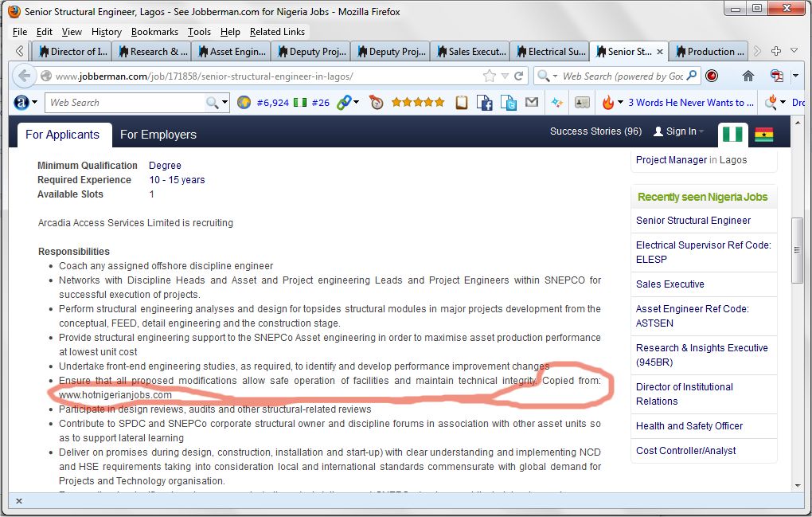Open the toolbar overflow dropdown beside the PDF icon
This screenshot has height=517, width=812.
[x=796, y=76]
